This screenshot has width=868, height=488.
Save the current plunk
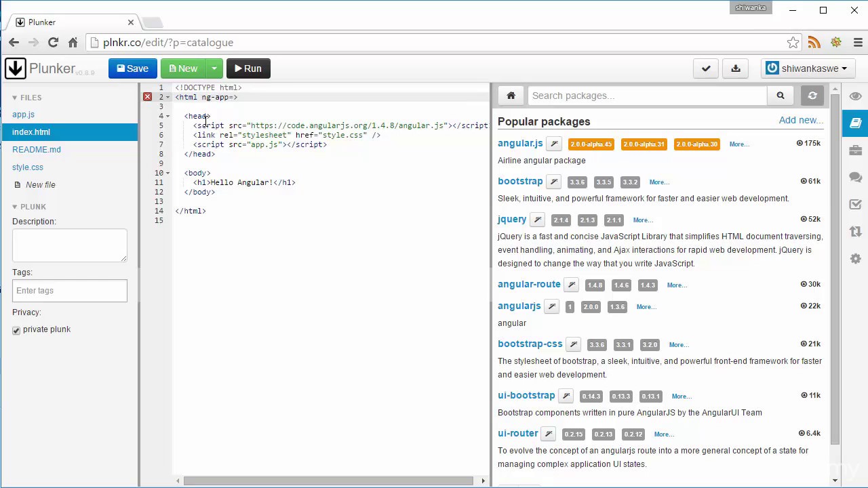click(x=132, y=68)
